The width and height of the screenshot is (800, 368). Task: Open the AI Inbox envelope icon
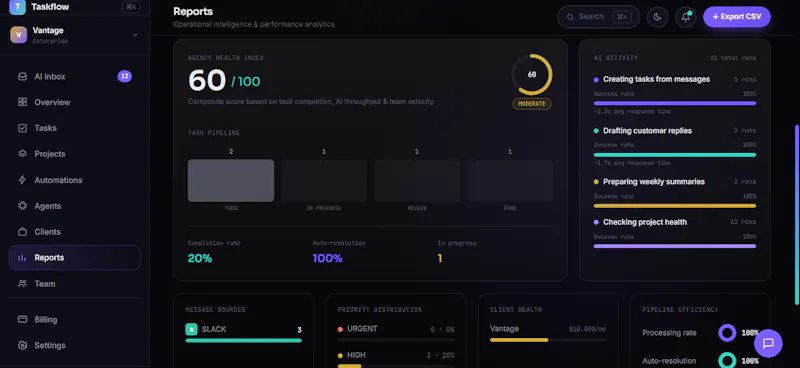point(22,77)
